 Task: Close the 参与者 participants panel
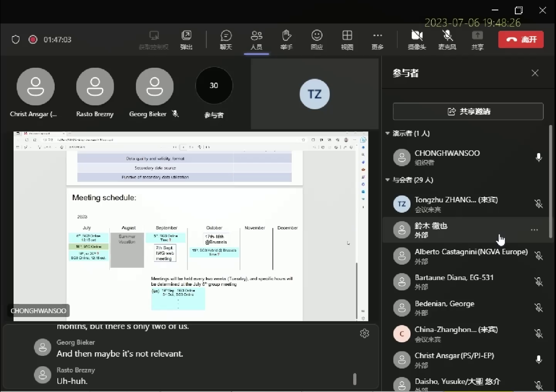pyautogui.click(x=535, y=73)
